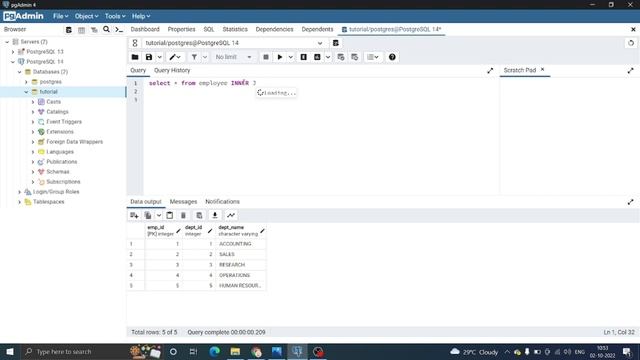Click the Stop query square button

point(266,57)
